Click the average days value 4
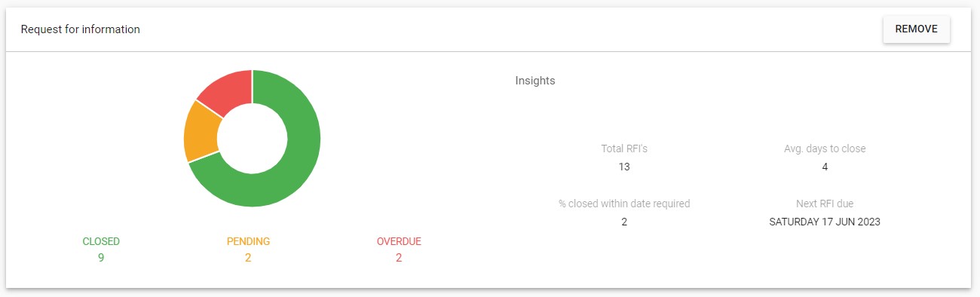Image resolution: width=980 pixels, height=297 pixels. [825, 167]
